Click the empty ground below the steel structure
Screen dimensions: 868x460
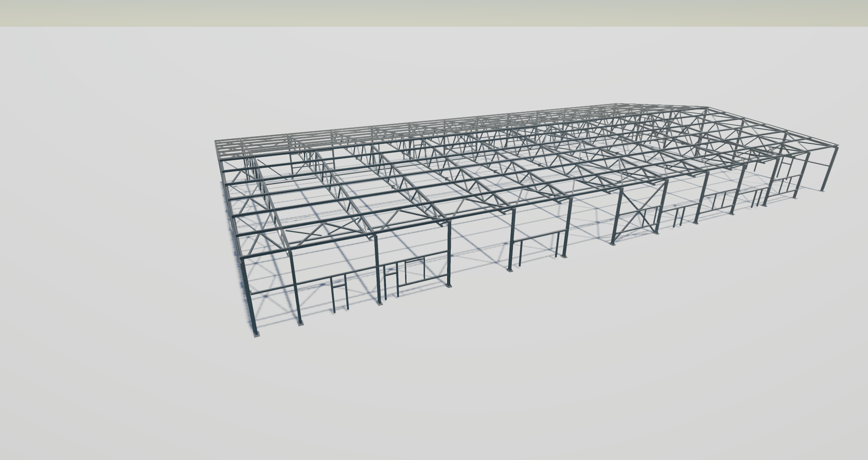(x=452, y=384)
